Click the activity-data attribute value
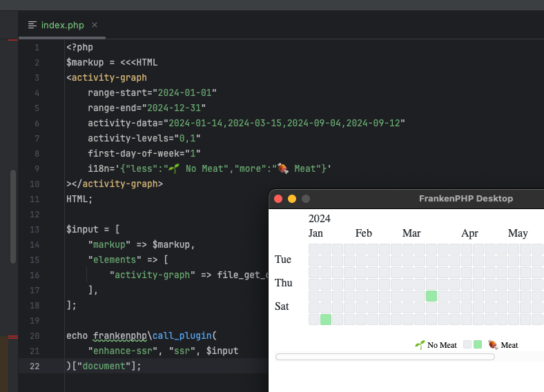 [284, 123]
